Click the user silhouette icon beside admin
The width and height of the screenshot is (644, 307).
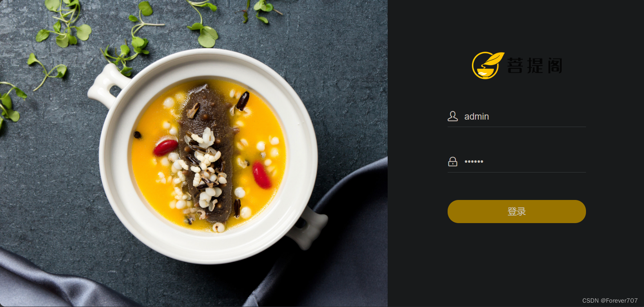pos(453,116)
